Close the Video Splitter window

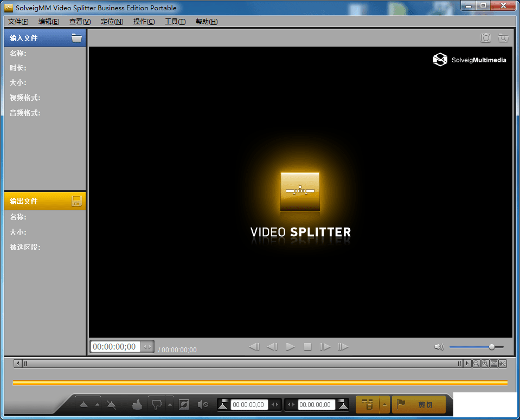(503, 5)
